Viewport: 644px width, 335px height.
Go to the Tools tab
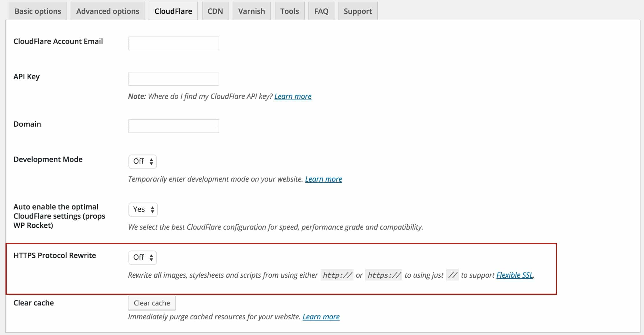click(289, 11)
